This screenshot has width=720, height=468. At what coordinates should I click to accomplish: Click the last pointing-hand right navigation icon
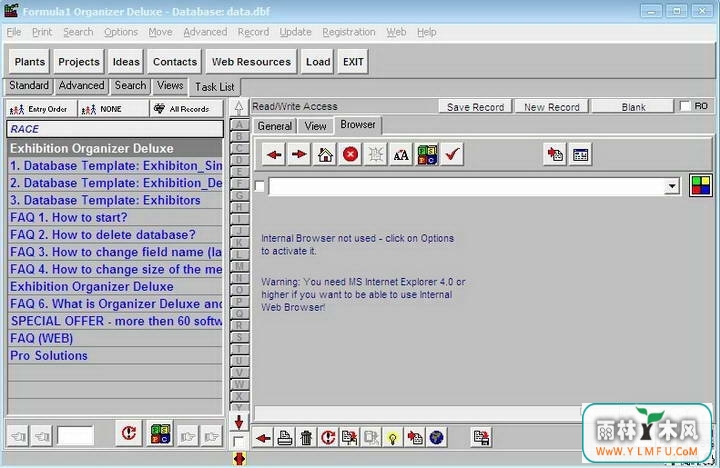[211, 436]
